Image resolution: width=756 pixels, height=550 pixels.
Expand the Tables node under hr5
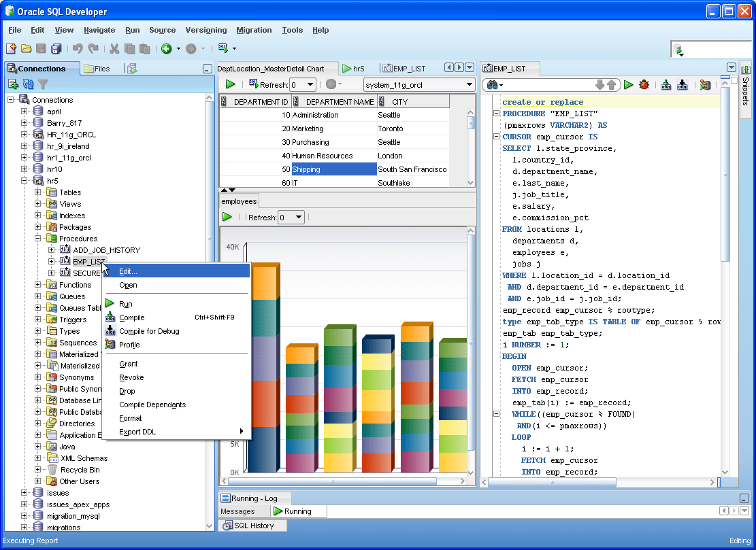37,192
